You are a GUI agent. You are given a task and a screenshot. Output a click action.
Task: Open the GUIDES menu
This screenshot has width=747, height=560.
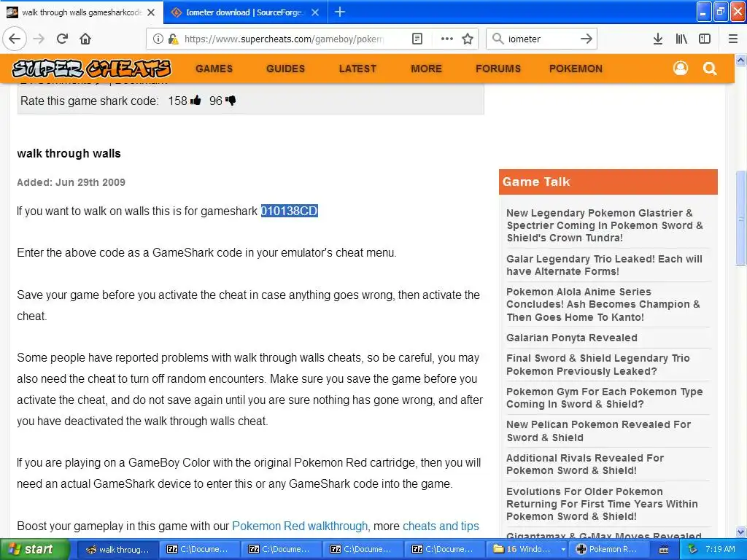[x=285, y=69]
